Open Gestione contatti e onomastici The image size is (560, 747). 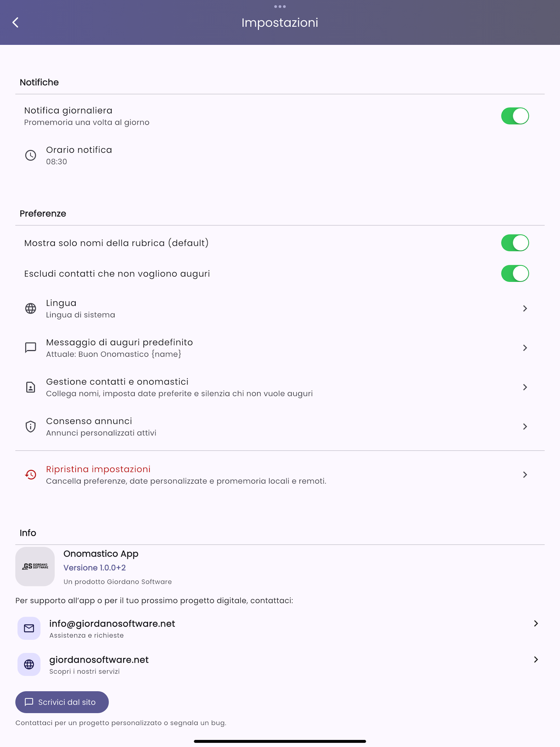point(280,387)
